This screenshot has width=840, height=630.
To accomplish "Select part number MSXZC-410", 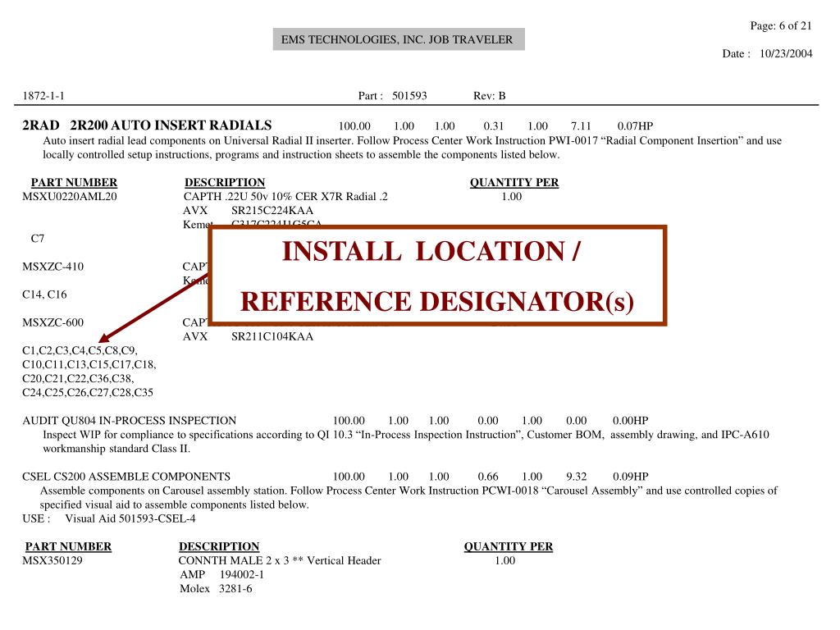I will [53, 267].
